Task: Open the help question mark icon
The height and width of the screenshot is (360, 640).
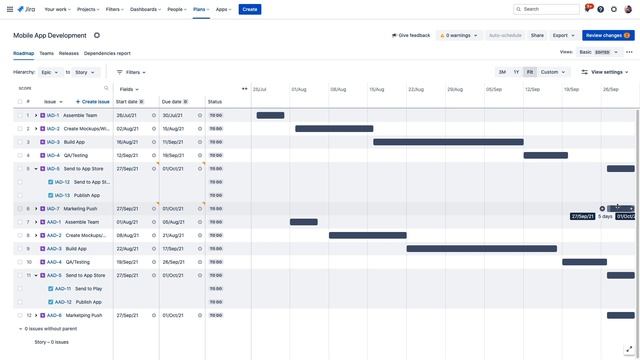Action: coord(600,9)
